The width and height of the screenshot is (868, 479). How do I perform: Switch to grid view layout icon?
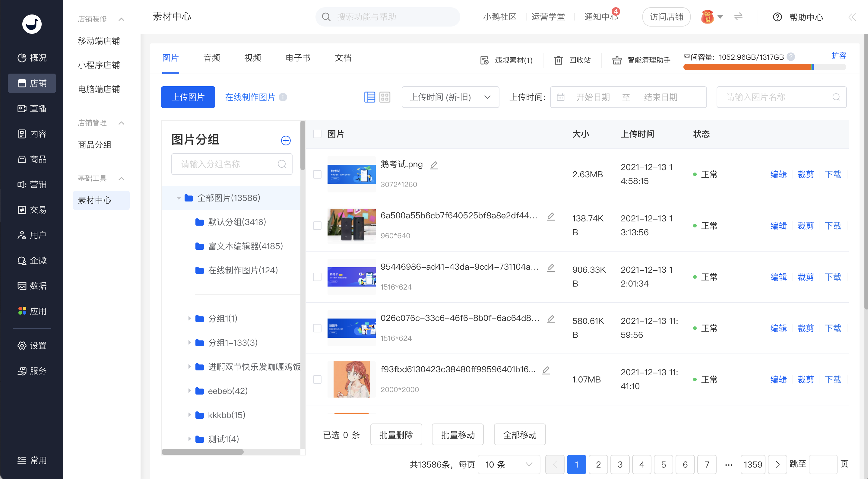pos(385,97)
